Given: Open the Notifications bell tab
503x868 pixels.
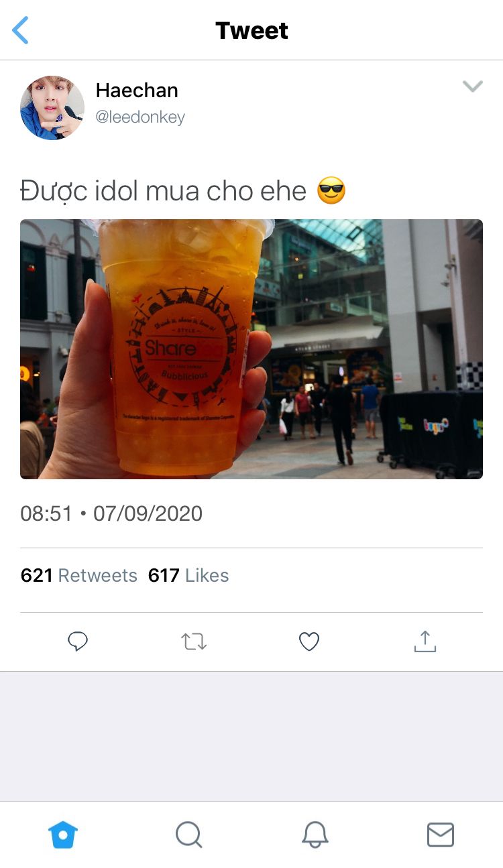Looking at the screenshot, I should (x=315, y=834).
